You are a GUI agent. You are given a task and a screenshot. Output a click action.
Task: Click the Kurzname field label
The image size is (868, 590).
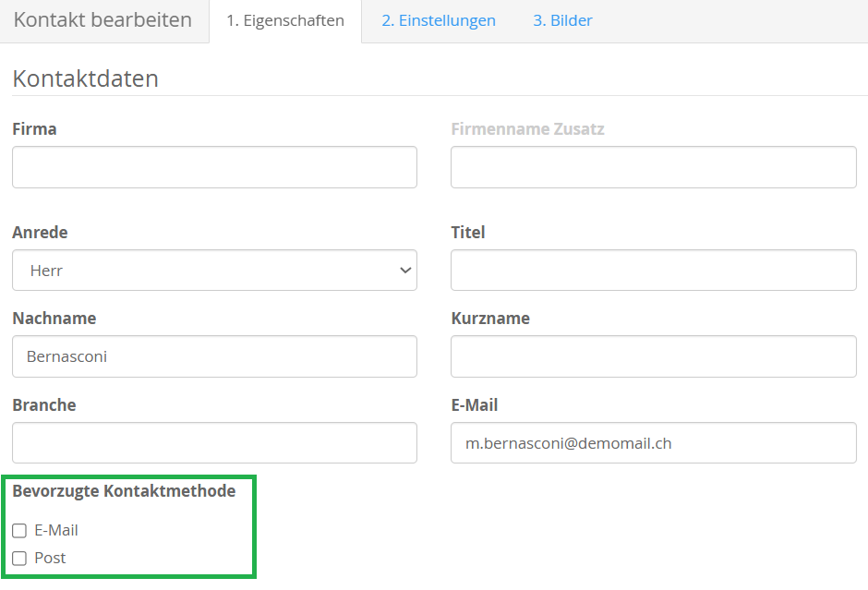[x=489, y=319]
